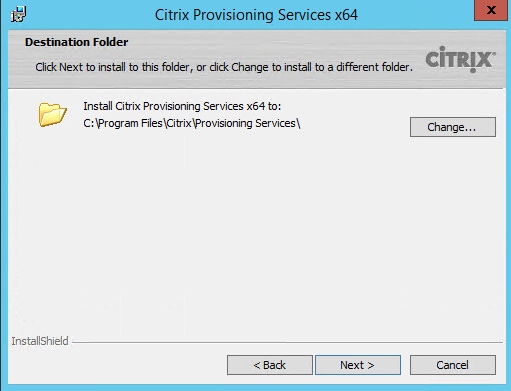This screenshot has height=391, width=511.
Task: Click the yellow open folder icon
Action: (52, 114)
